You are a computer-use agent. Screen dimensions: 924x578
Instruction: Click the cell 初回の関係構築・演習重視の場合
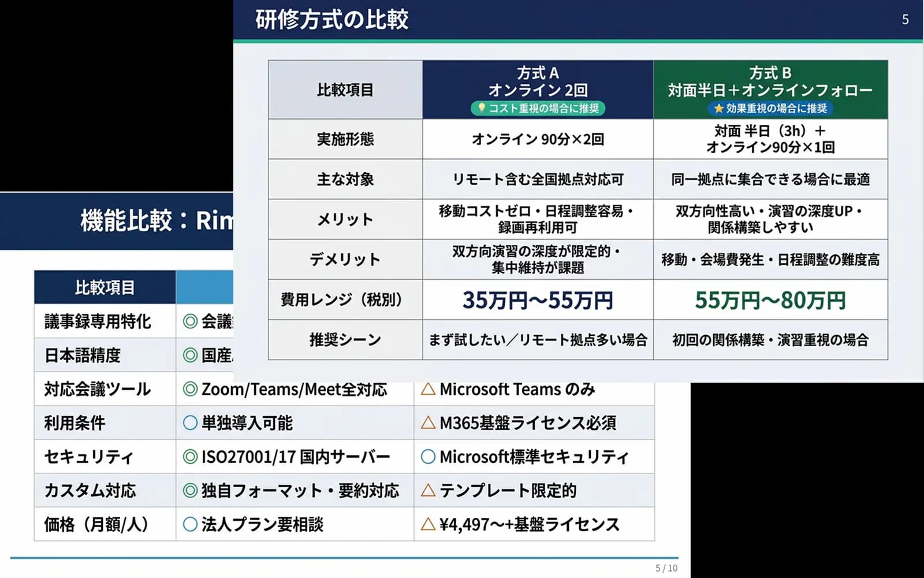click(770, 340)
